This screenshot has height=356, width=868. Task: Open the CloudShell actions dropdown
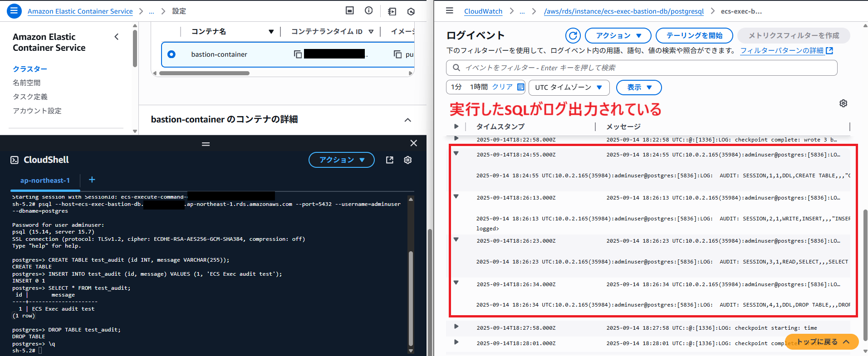342,160
